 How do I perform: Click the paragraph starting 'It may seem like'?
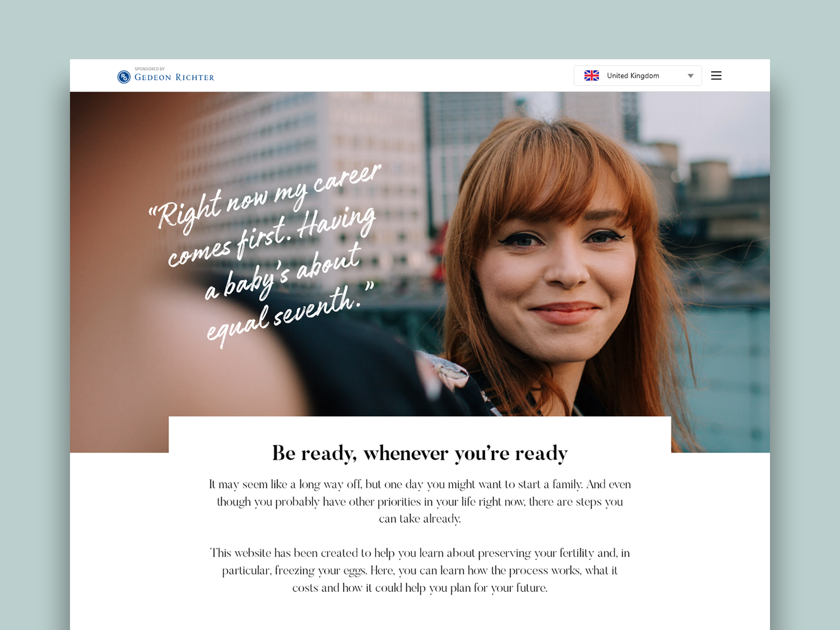[420, 502]
